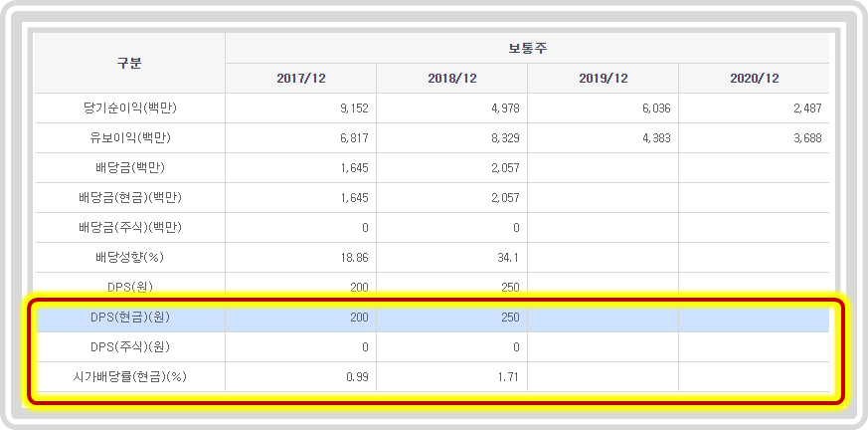Select the highlighted DPS(현금)(원) row label
868x430 pixels.
129,318
